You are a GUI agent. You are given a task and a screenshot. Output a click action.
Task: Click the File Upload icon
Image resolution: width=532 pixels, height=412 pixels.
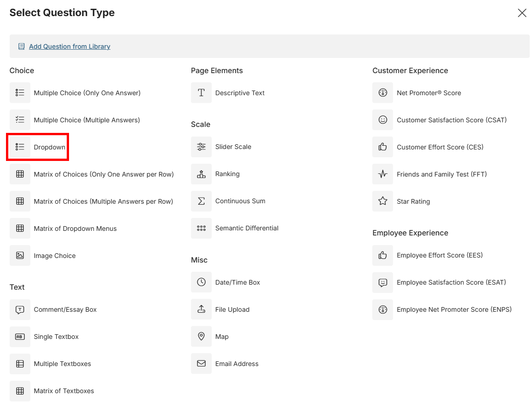(x=201, y=309)
